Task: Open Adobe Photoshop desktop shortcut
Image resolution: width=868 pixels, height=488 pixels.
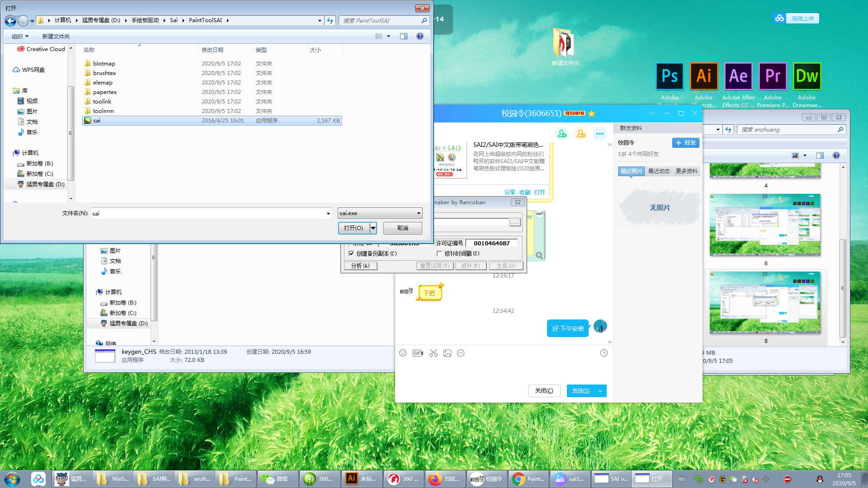Action: [670, 84]
